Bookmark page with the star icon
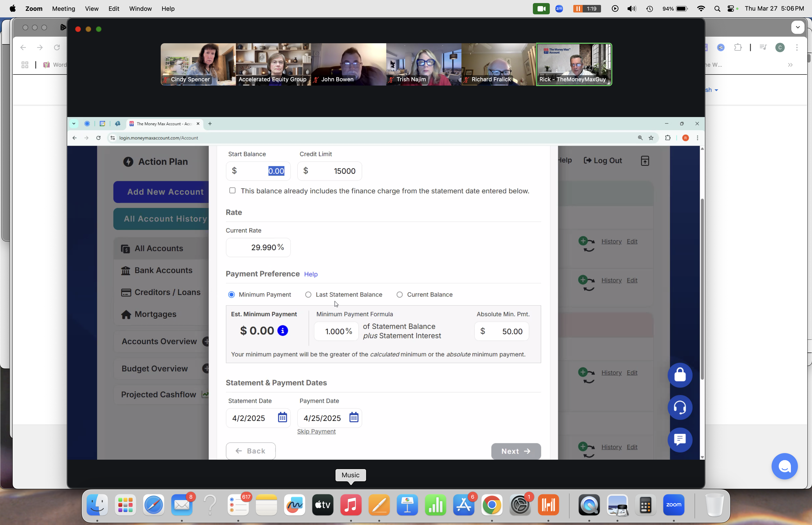812x525 pixels. [x=651, y=138]
